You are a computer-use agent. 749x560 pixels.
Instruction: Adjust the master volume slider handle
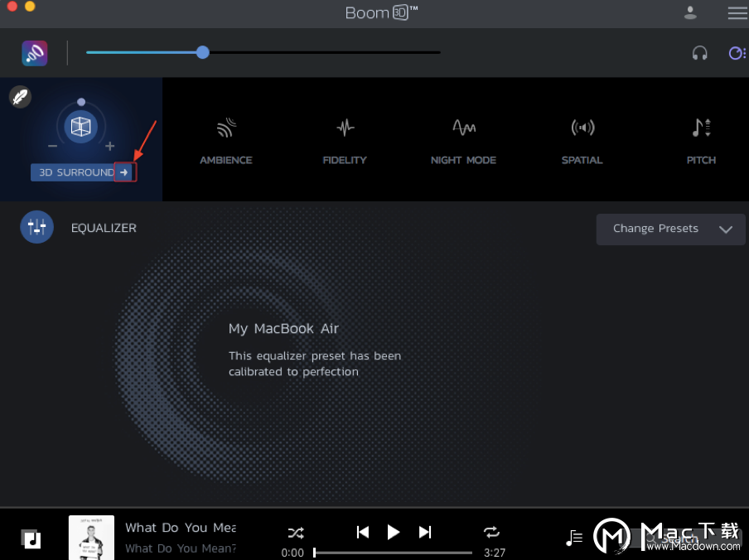click(x=202, y=52)
